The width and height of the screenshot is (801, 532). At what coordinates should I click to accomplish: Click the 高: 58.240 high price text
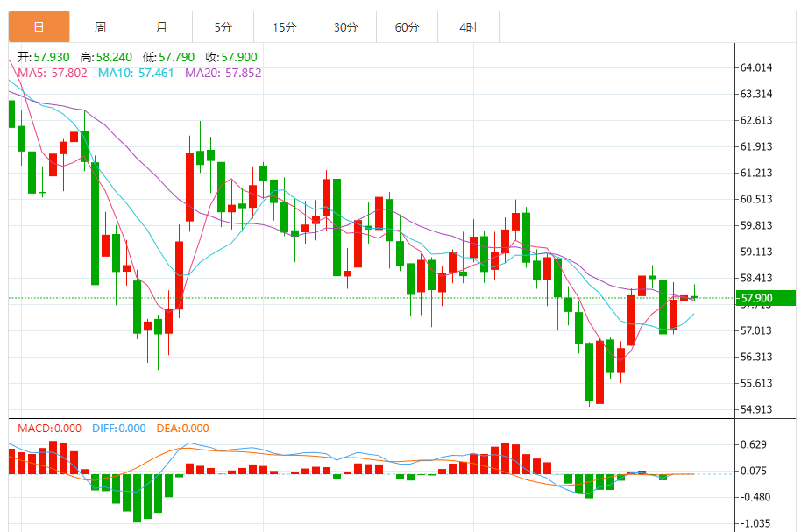[106, 57]
